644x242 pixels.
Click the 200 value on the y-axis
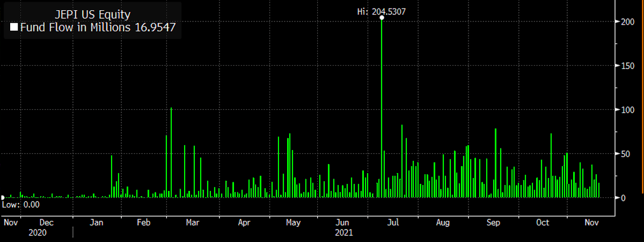point(628,21)
